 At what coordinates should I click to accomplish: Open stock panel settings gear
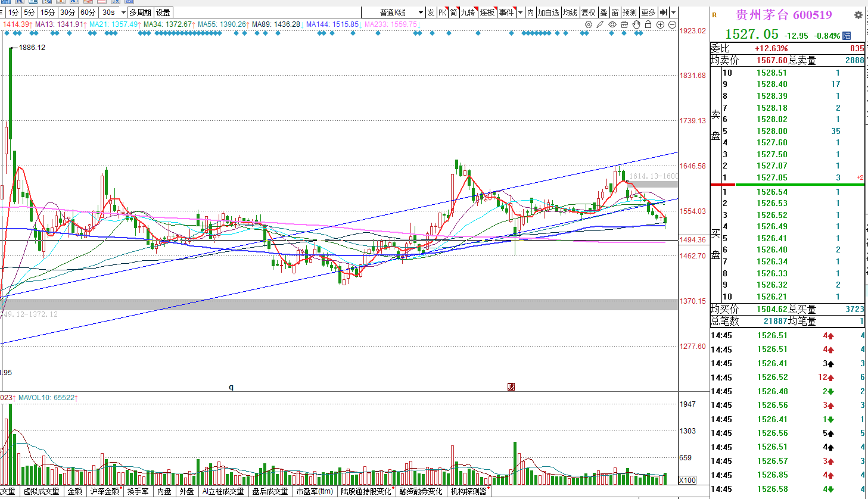click(x=858, y=15)
